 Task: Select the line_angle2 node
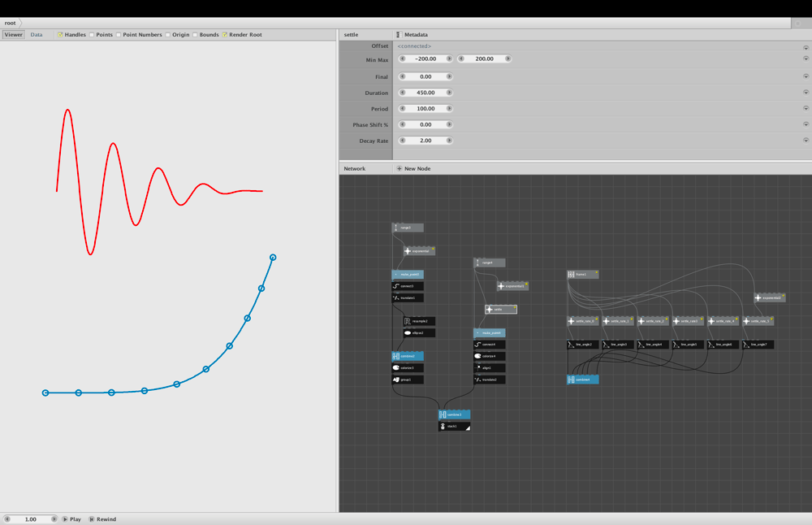coord(582,345)
